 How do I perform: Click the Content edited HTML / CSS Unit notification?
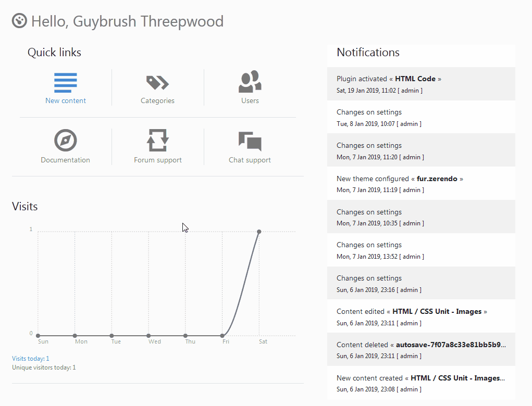(x=421, y=316)
